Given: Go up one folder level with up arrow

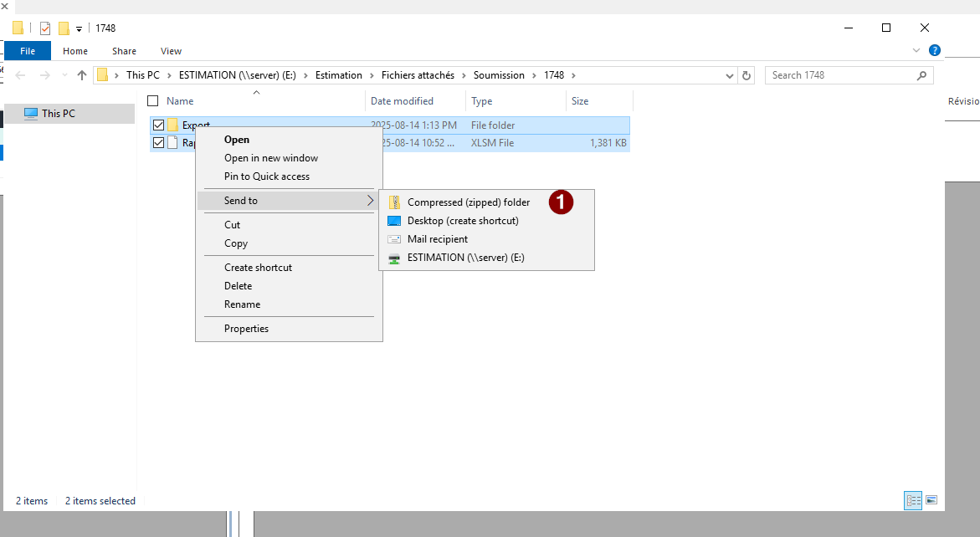Looking at the screenshot, I should (x=81, y=75).
